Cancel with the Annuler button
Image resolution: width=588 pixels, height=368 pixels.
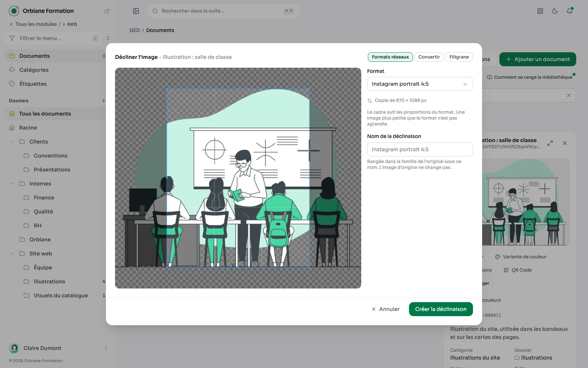[x=386, y=309]
